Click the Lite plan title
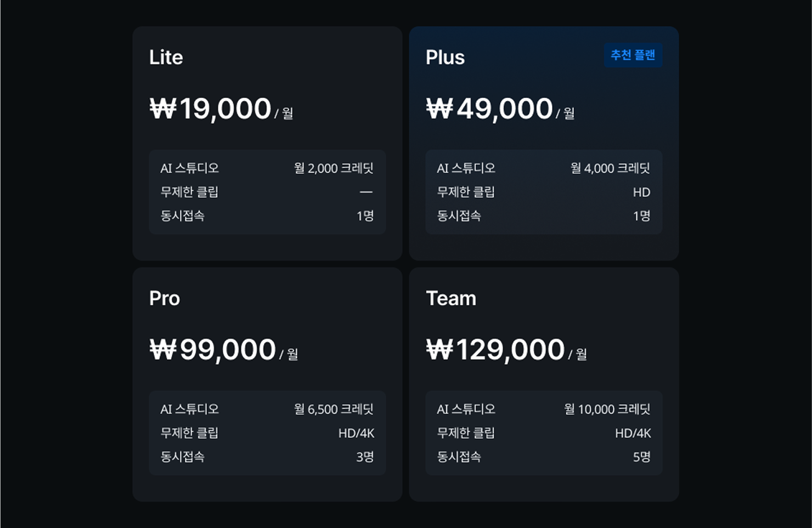The image size is (812, 528). (x=166, y=58)
